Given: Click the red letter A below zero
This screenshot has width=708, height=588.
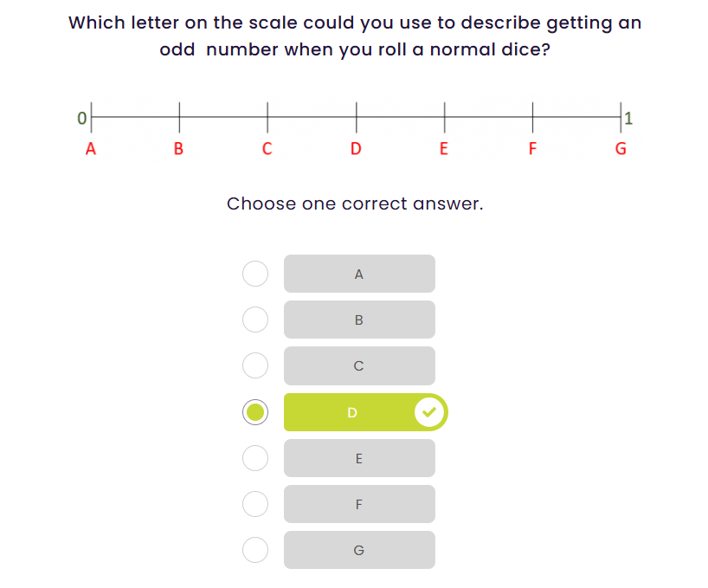Looking at the screenshot, I should pos(91,149).
